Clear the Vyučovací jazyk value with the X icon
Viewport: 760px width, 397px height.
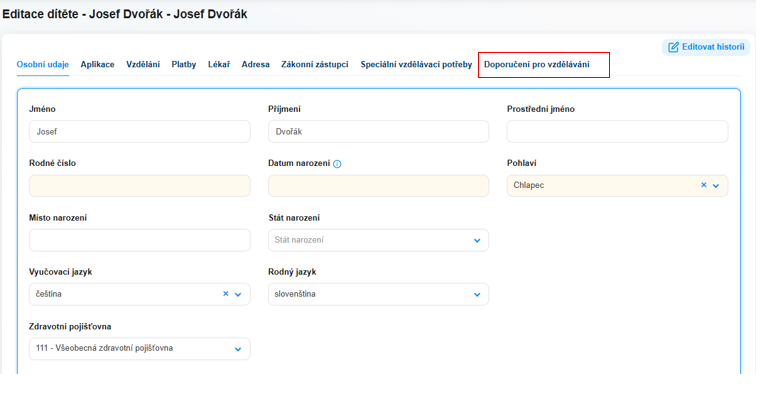(x=225, y=294)
